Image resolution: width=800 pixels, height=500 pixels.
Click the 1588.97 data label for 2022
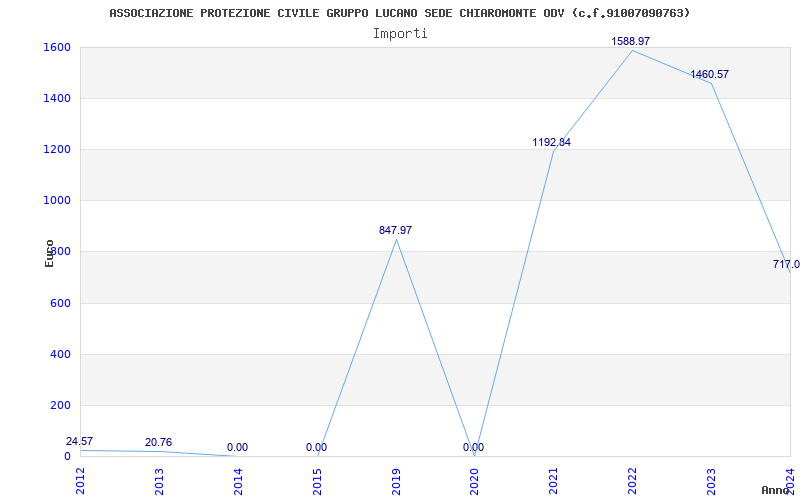(x=631, y=41)
